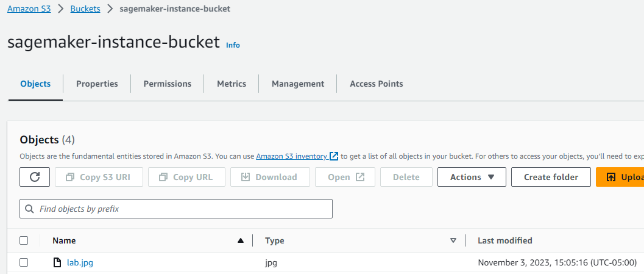Sort by Name using the ascending arrow
The image size is (644, 274).
(241, 240)
